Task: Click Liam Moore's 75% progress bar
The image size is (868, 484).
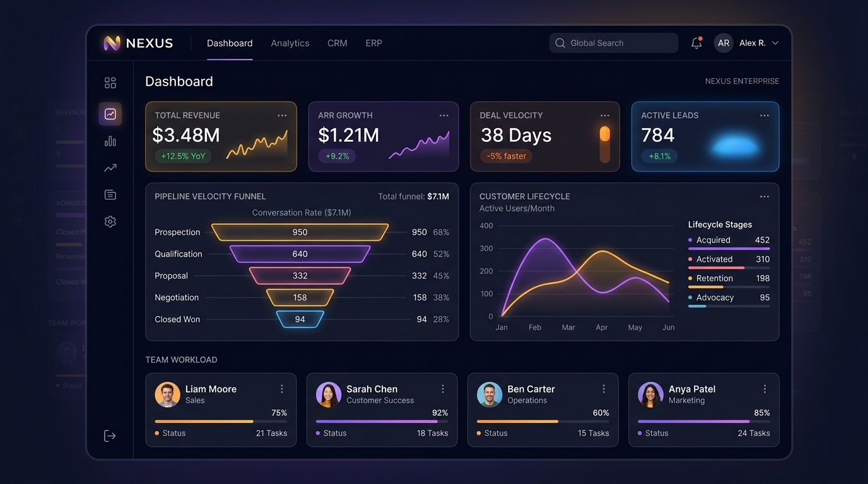Action: [x=221, y=422]
